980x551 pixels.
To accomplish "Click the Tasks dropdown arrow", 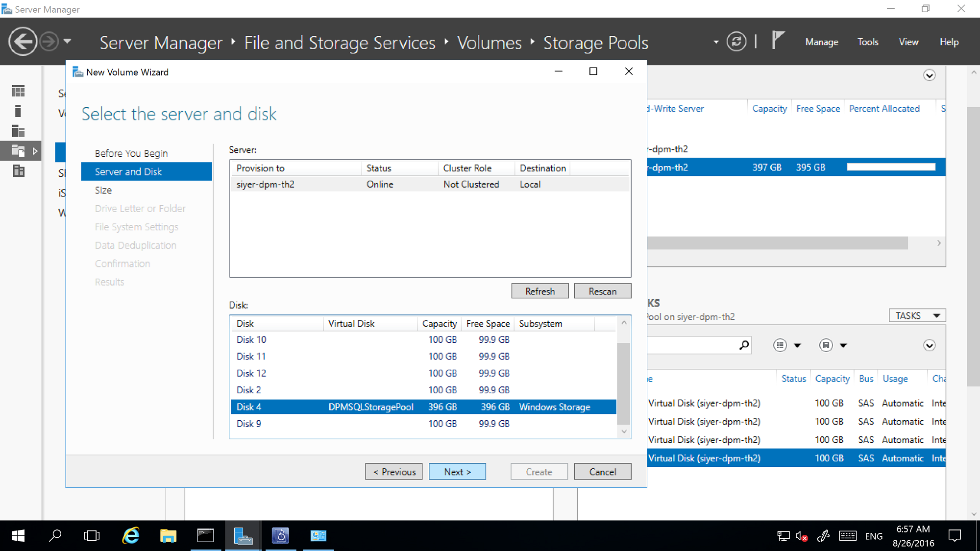I will pyautogui.click(x=937, y=315).
